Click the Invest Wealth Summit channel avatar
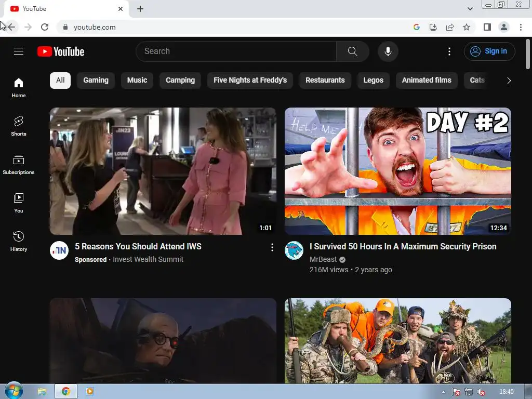The image size is (532, 399). click(59, 250)
